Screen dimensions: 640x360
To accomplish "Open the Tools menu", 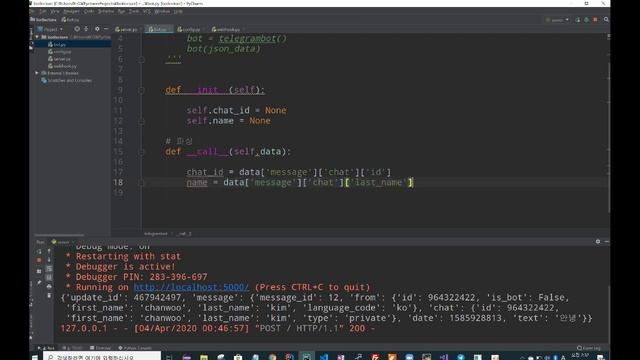I will tap(134, 11).
